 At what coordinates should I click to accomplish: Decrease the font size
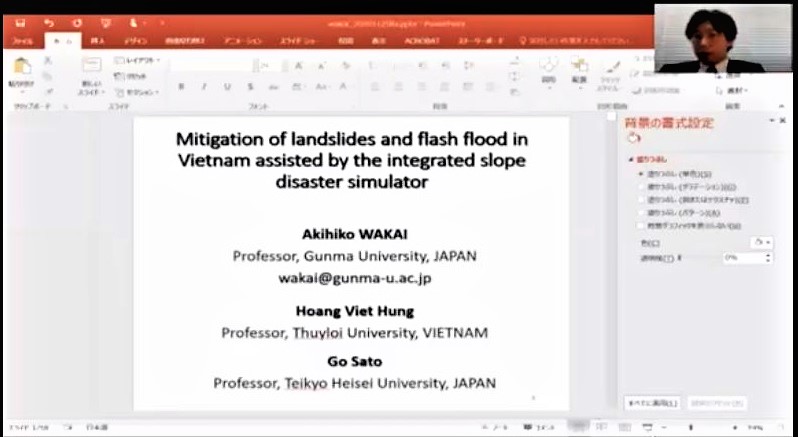pos(321,66)
